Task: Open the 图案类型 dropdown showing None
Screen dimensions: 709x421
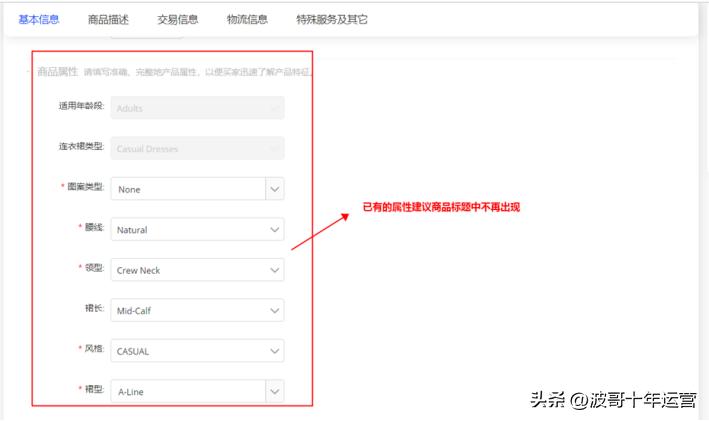Action: click(x=197, y=189)
